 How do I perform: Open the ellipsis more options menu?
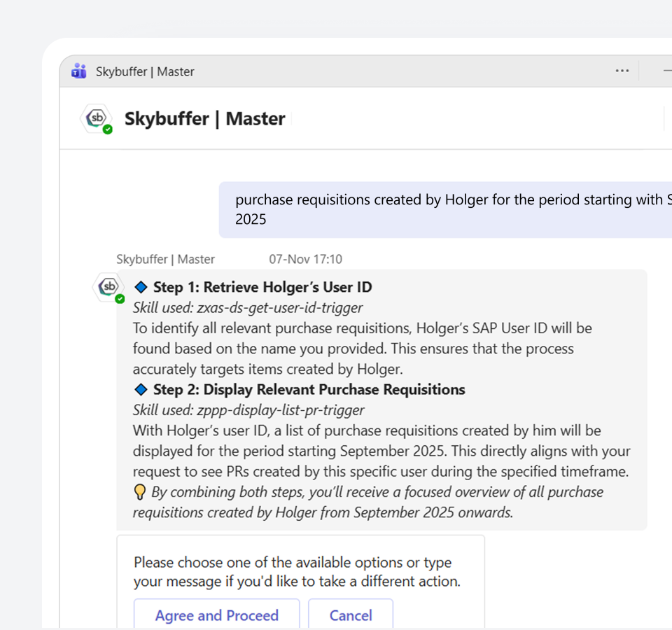click(x=622, y=71)
